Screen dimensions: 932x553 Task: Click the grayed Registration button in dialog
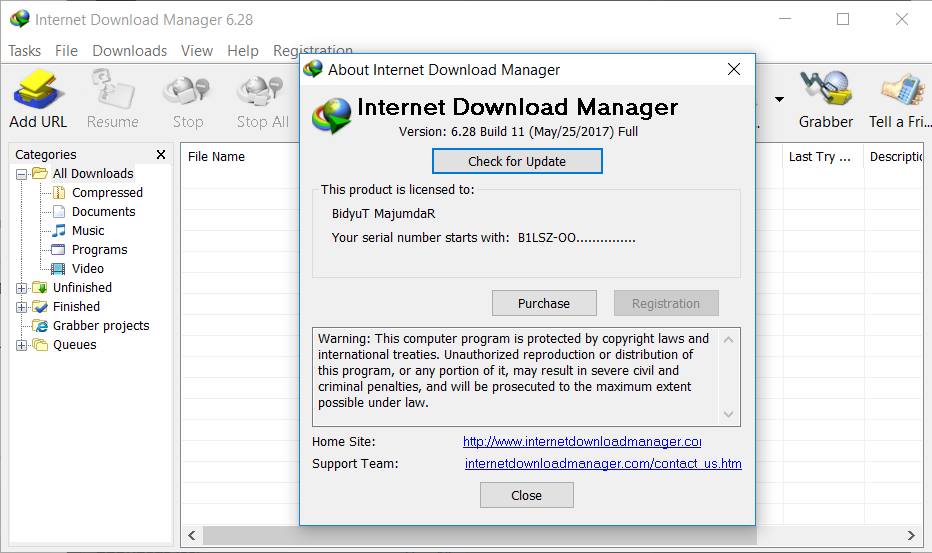[666, 303]
